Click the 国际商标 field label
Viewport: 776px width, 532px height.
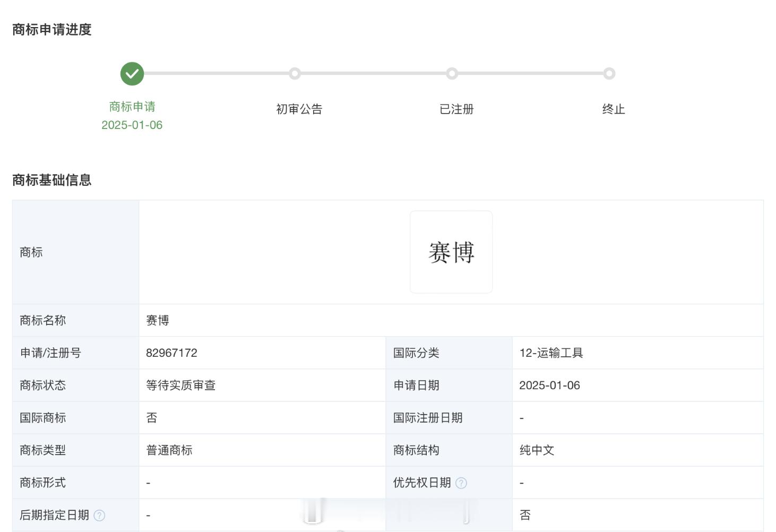pos(43,418)
